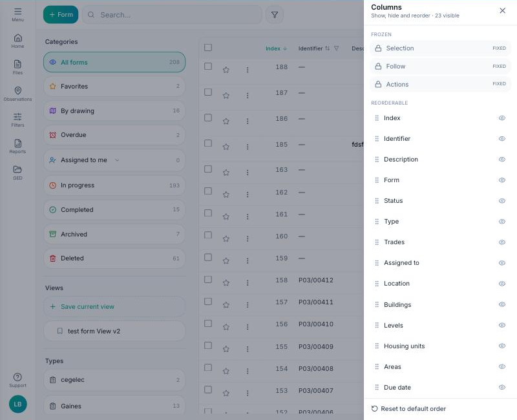Star the row with index 185

pos(226,147)
